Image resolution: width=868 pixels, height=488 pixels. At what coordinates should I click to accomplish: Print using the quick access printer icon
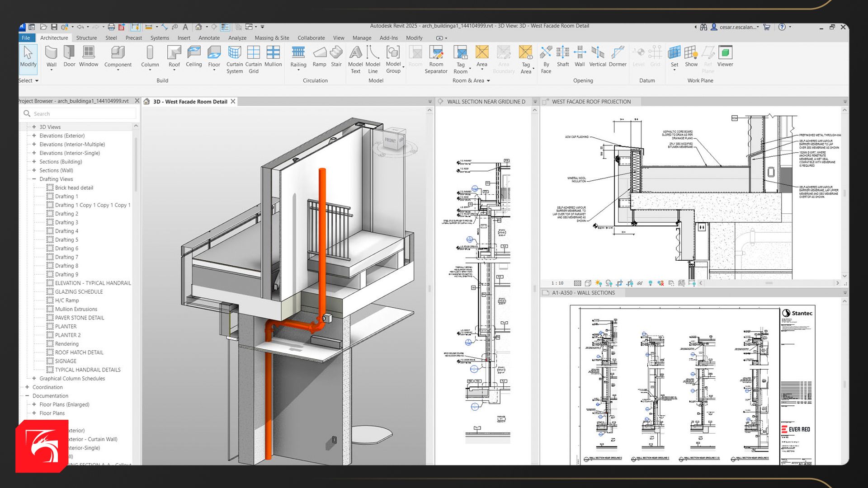111,27
